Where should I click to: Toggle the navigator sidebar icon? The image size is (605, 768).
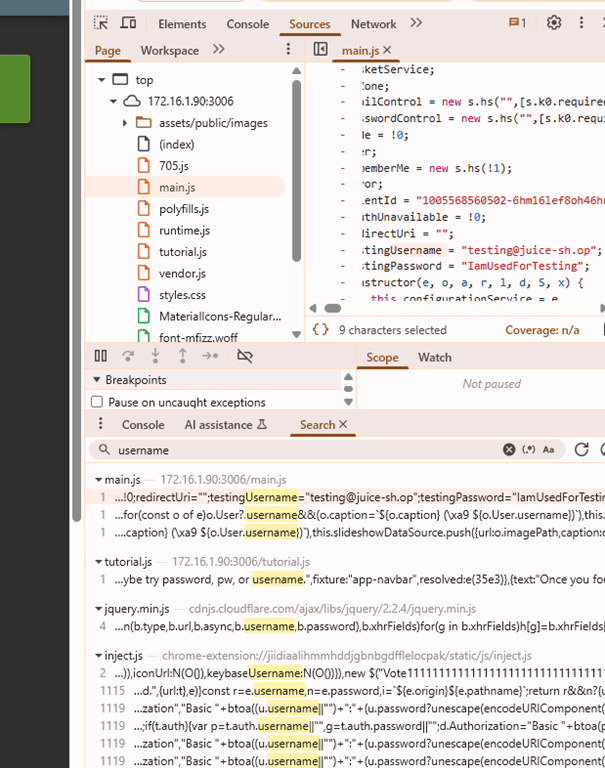coord(320,49)
